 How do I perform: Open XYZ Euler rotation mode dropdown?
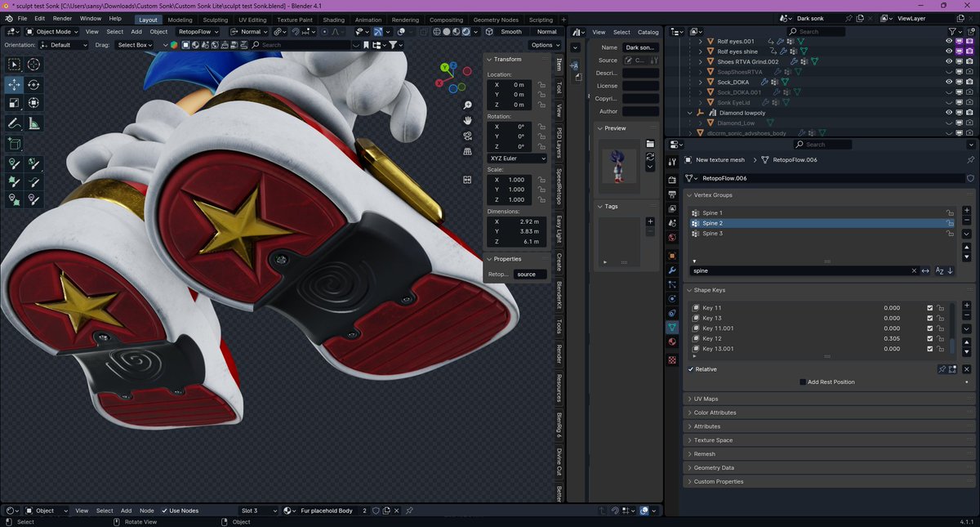517,158
